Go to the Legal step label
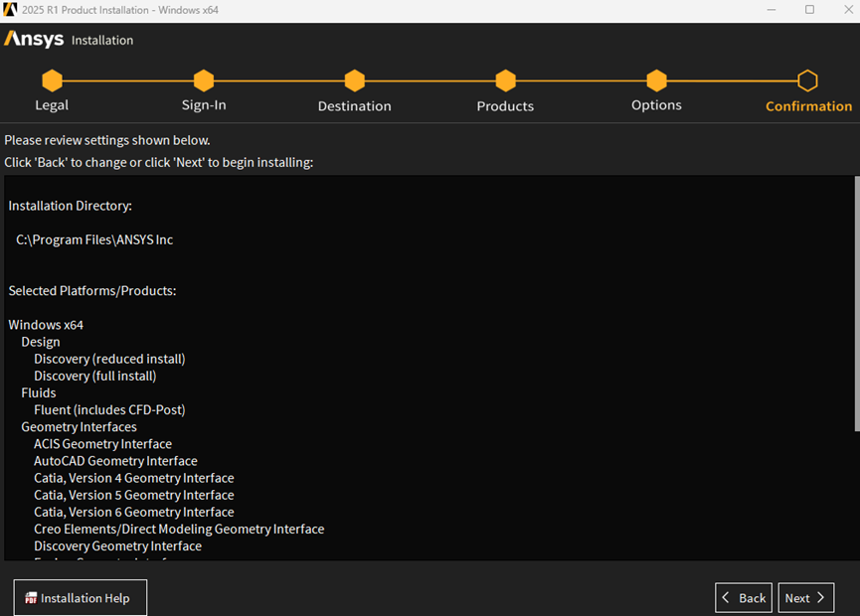The height and width of the screenshot is (616, 860). pyautogui.click(x=52, y=105)
